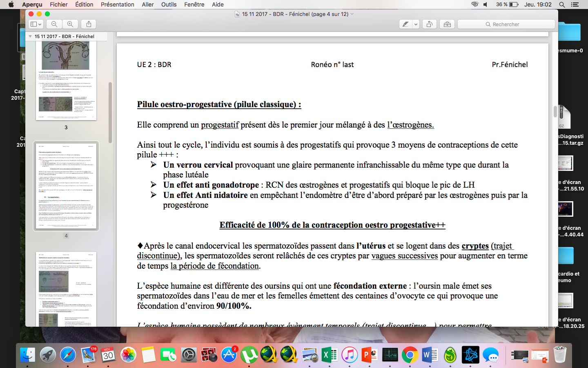
Task: Open the Notification Center menu bar icon
Action: (x=575, y=4)
